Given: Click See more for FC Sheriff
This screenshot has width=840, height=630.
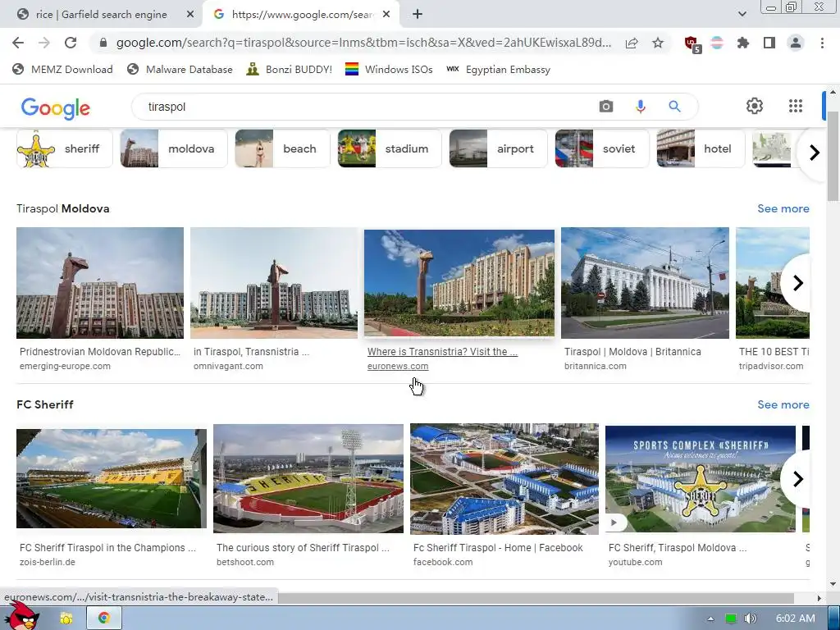Looking at the screenshot, I should point(783,405).
